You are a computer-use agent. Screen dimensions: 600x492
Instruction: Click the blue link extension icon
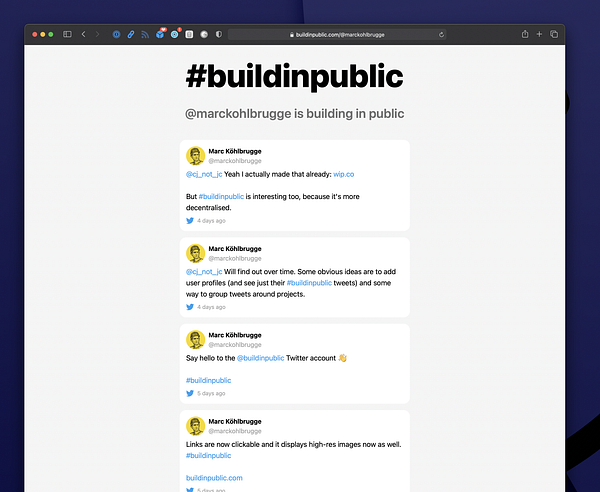(131, 34)
